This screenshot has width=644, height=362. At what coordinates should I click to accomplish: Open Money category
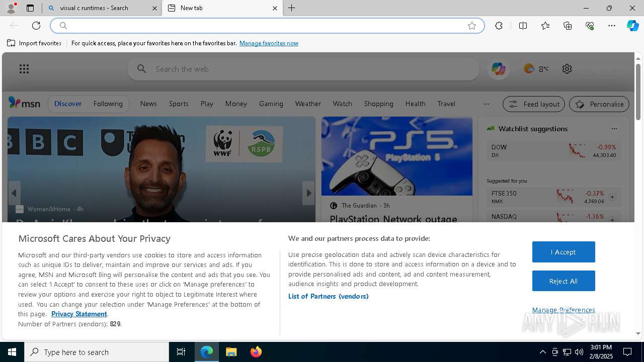[236, 104]
